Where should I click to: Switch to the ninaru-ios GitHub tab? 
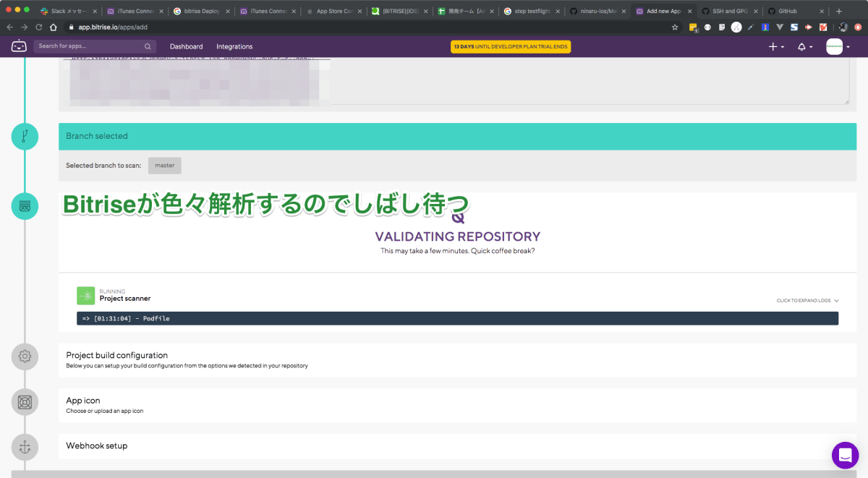[x=596, y=11]
